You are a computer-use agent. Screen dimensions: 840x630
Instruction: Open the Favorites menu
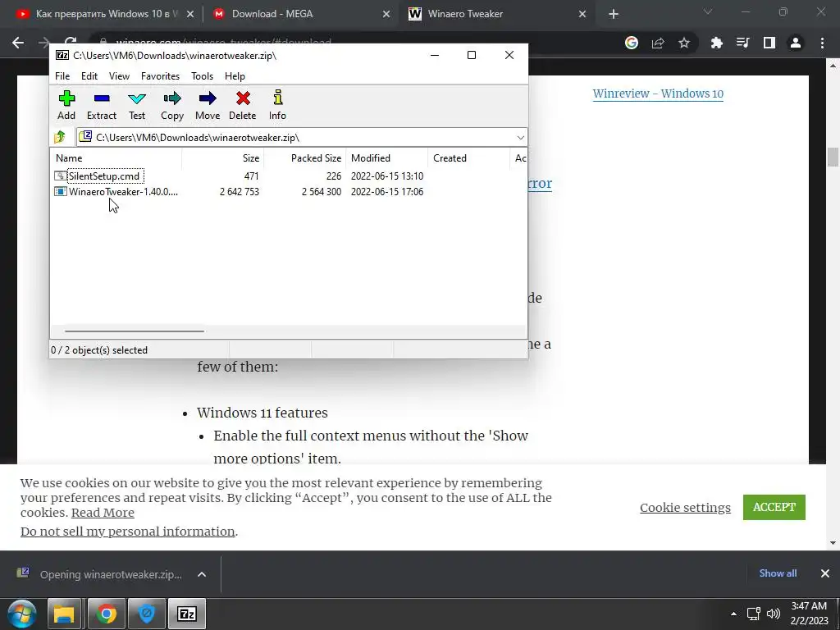point(160,76)
